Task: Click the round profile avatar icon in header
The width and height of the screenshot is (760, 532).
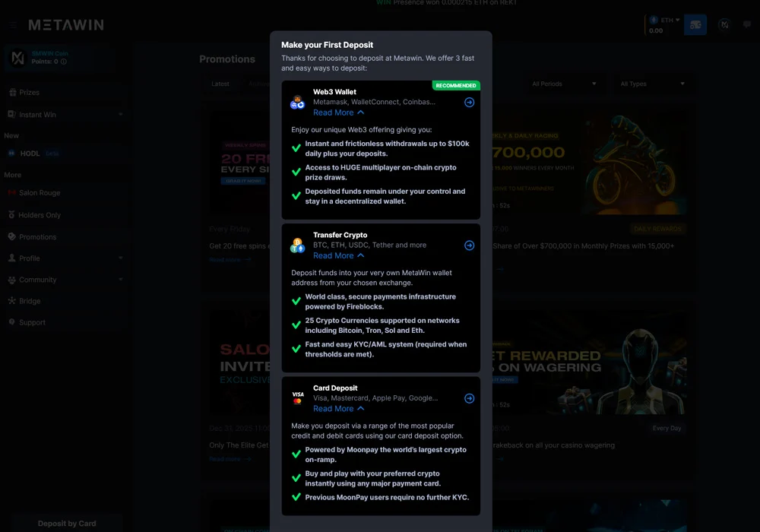Action: (724, 25)
